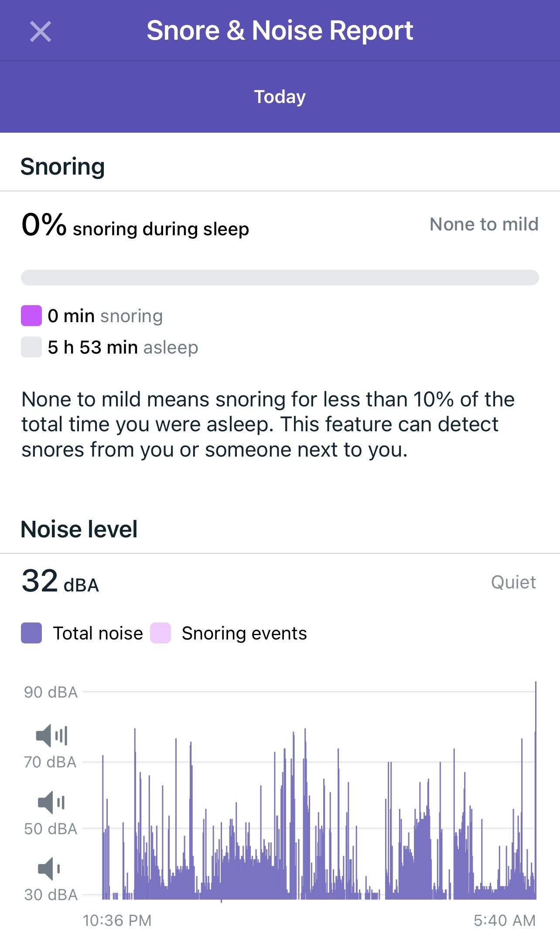The image size is (560, 942).
Task: Tap the Quiet noise rating label
Action: tap(513, 582)
